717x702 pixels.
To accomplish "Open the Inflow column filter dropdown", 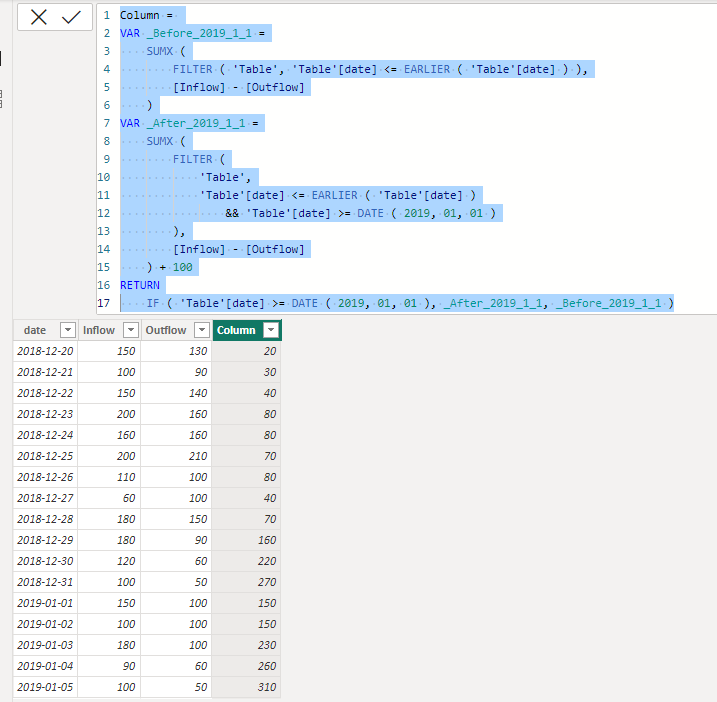I will [131, 330].
